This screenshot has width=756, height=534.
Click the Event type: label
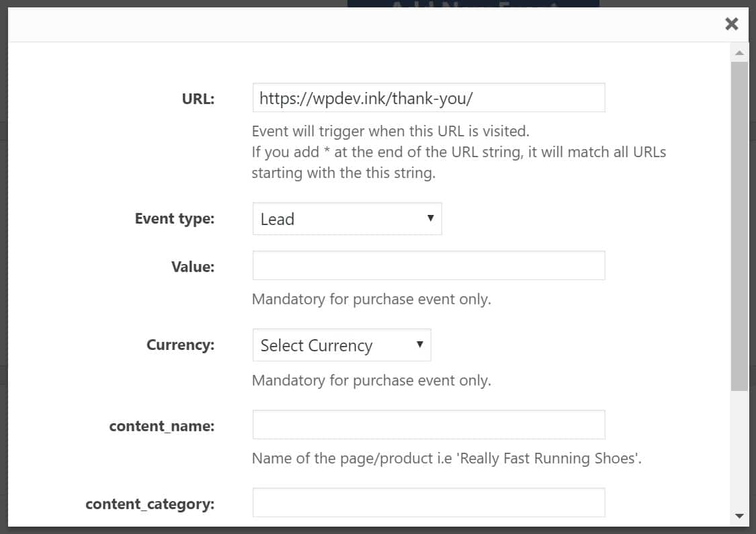click(x=175, y=218)
